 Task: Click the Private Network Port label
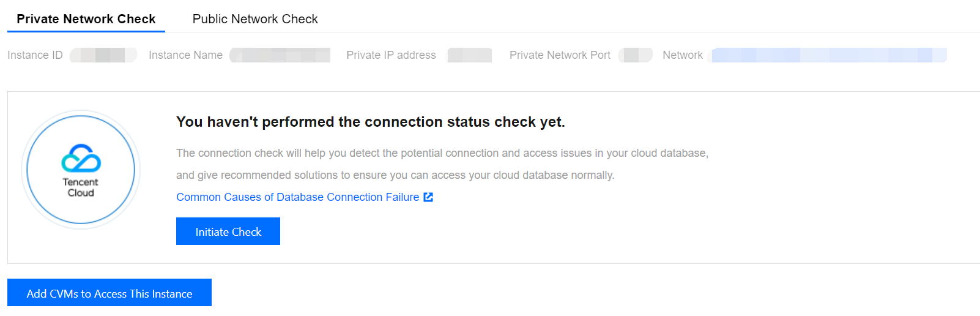[560, 55]
